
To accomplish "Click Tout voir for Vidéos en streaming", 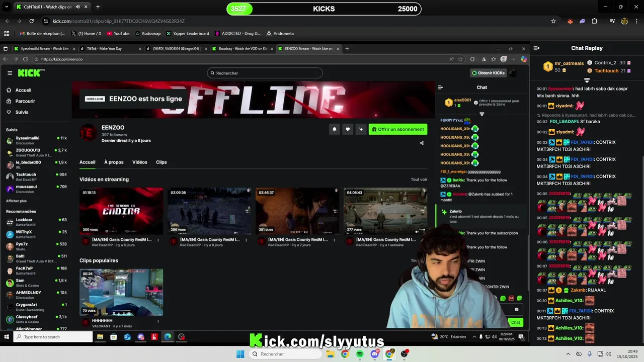I will 419,179.
